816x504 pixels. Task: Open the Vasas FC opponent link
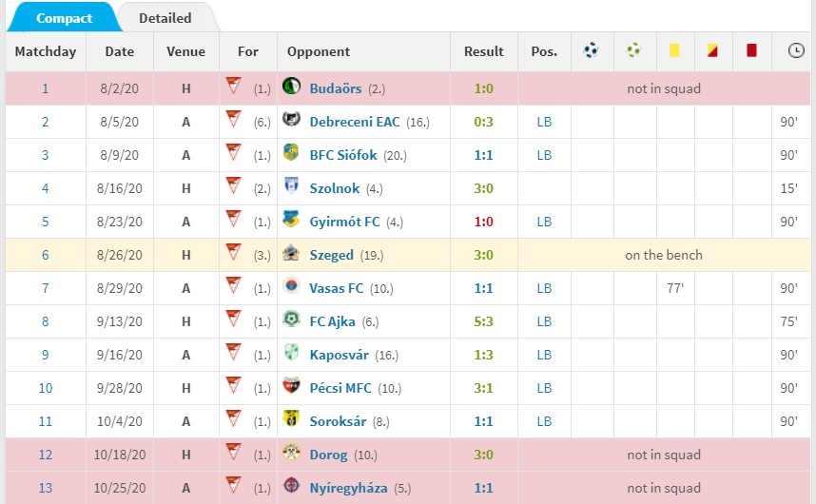tap(336, 288)
